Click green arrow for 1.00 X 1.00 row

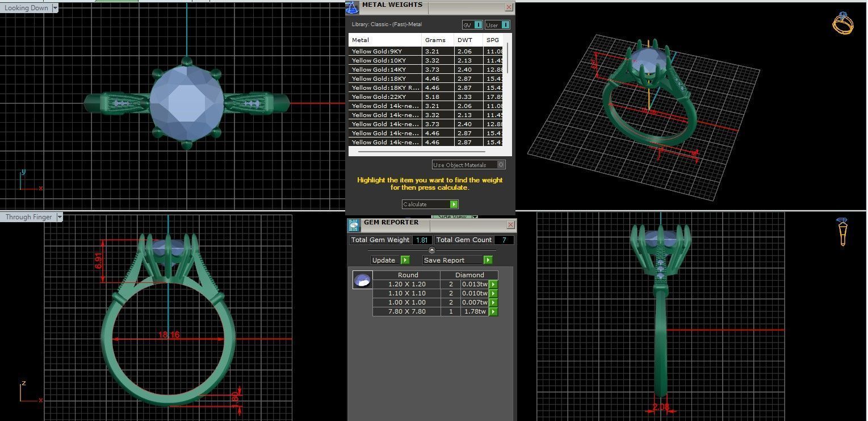493,303
